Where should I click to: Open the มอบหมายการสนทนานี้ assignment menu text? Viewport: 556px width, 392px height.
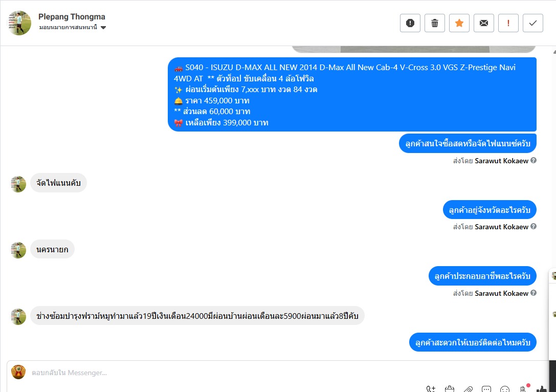tap(68, 27)
